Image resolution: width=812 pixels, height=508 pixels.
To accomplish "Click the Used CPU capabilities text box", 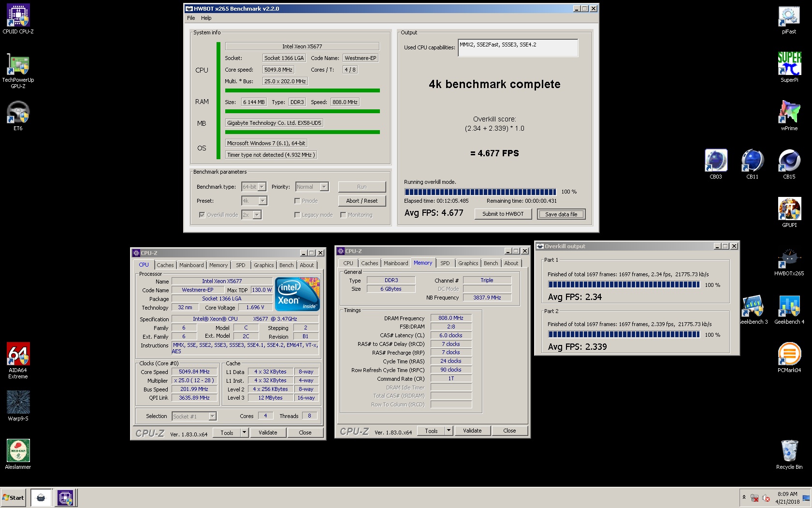I will (x=518, y=47).
